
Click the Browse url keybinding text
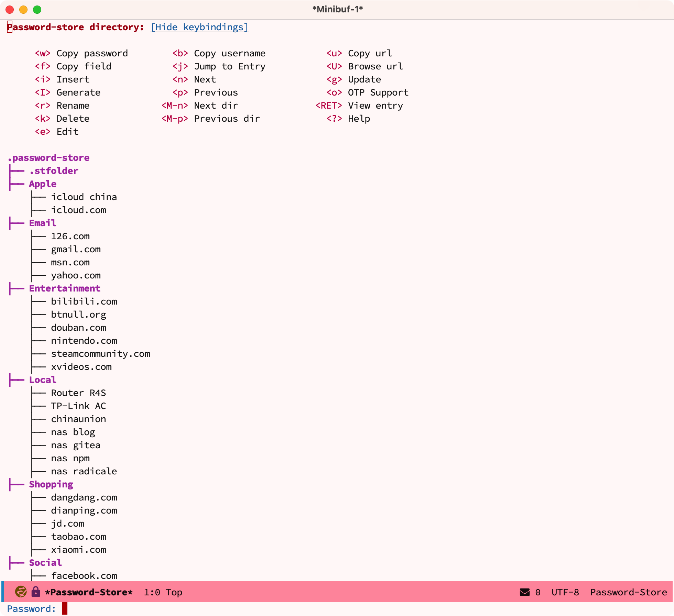tap(376, 66)
